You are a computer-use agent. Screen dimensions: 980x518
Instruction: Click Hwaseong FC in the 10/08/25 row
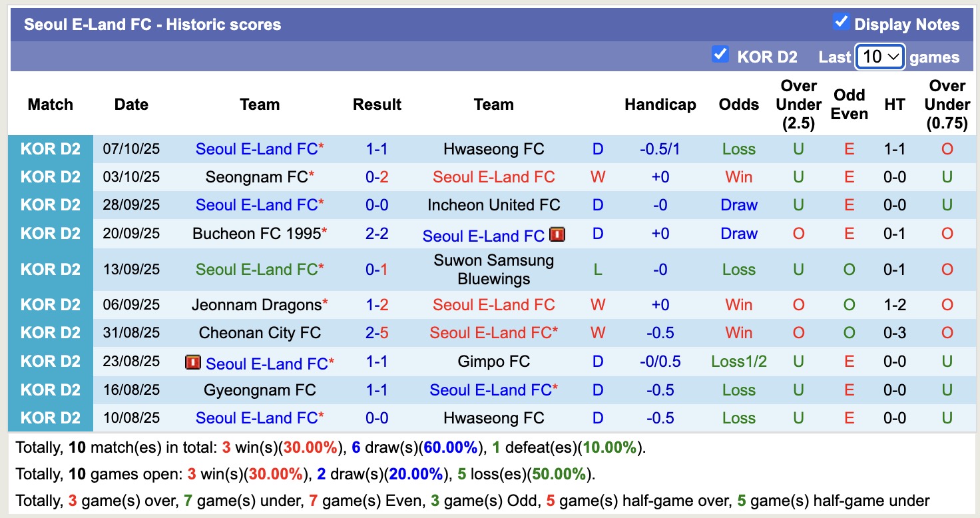(x=493, y=418)
